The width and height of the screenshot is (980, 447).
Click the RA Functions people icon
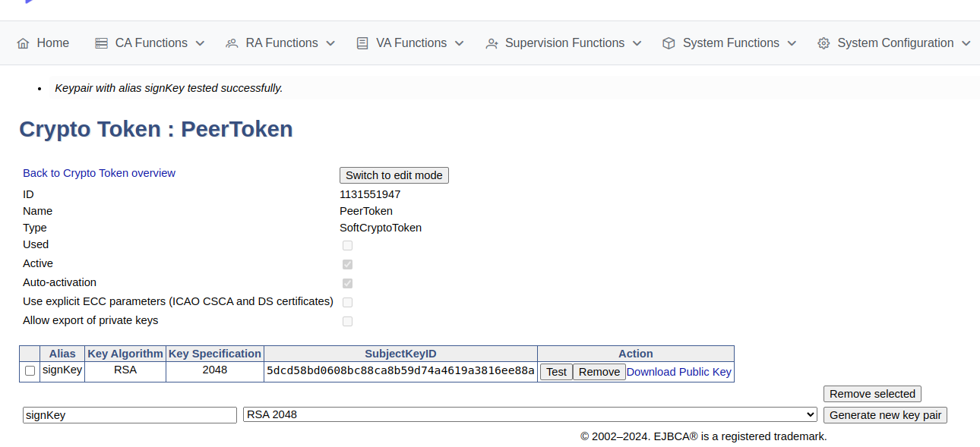(232, 43)
